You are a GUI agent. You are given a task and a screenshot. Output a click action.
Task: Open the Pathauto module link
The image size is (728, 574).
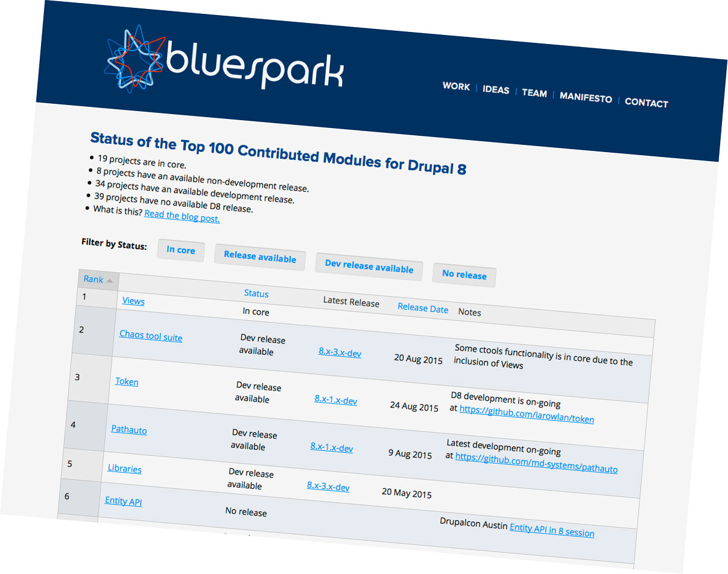129,430
